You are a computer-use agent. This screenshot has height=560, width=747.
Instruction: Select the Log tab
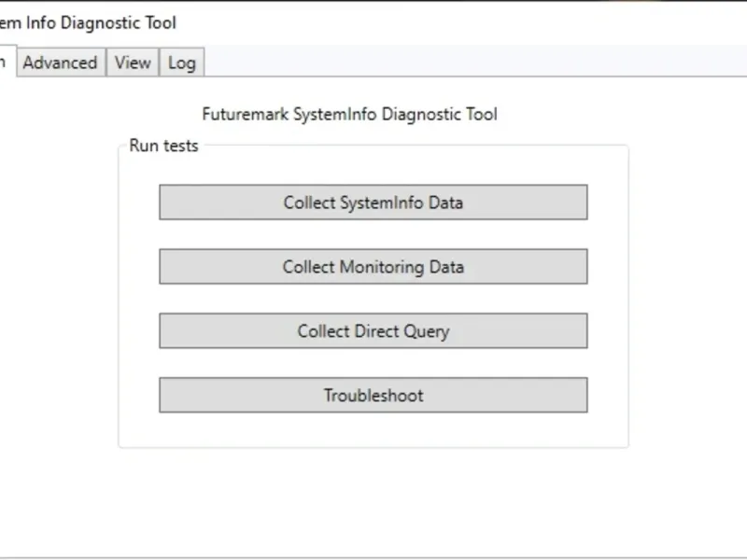[x=181, y=63]
